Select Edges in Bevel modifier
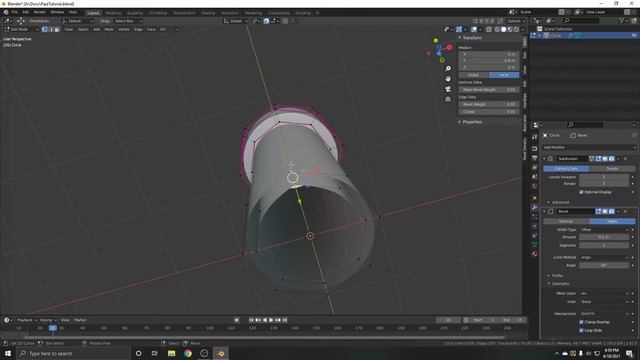640x360 pixels. 612,221
